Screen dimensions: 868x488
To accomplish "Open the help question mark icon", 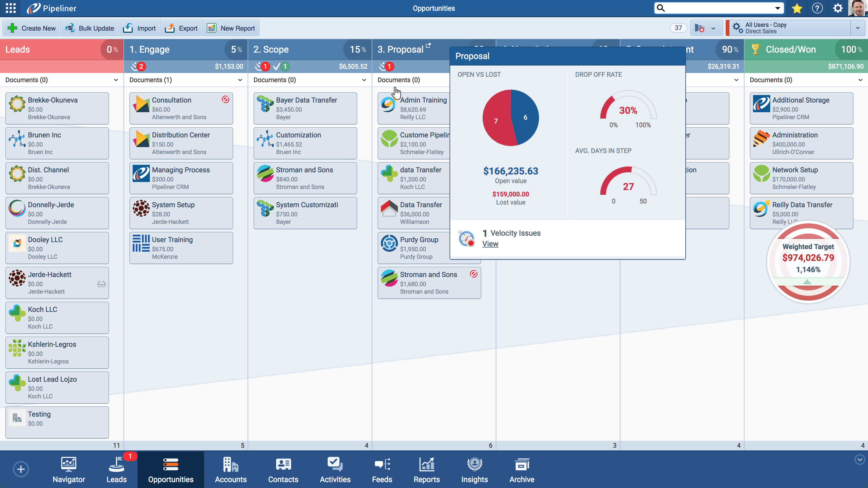I will (x=817, y=8).
